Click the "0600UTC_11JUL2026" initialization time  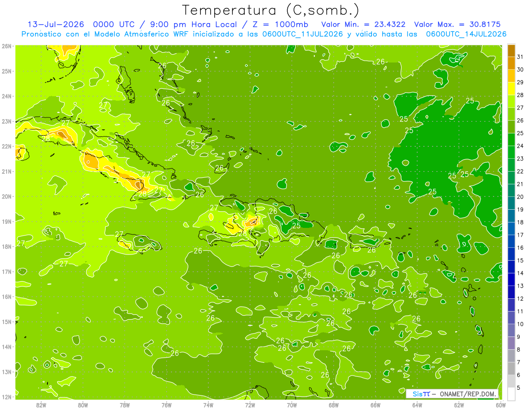pyautogui.click(x=302, y=34)
